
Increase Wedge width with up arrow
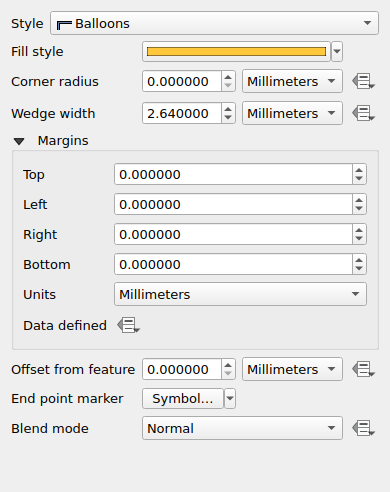228,109
